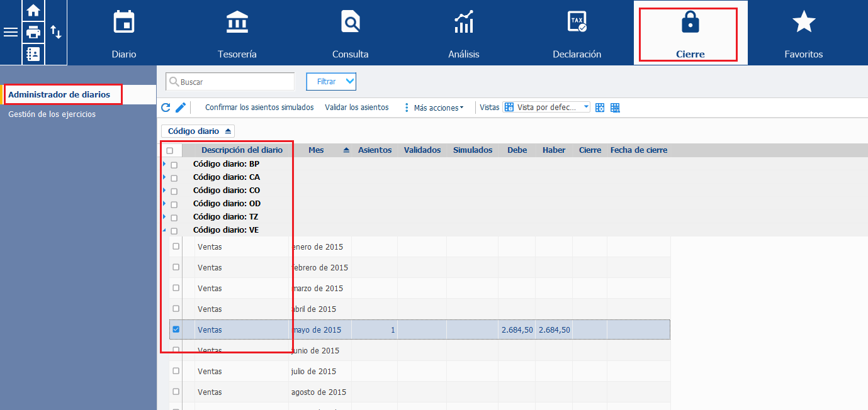Check the Ventas enero de 2015 checkbox

pos(176,247)
